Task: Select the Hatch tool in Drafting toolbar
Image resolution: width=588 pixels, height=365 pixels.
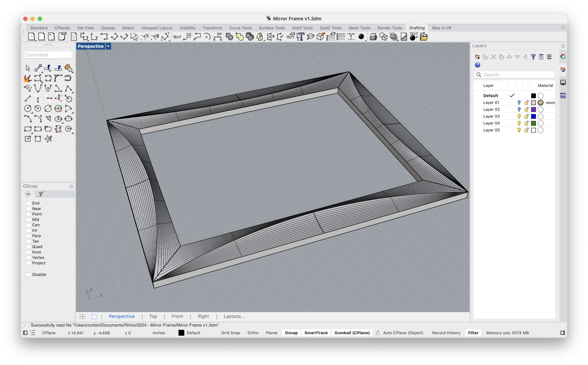Action: 229,37
